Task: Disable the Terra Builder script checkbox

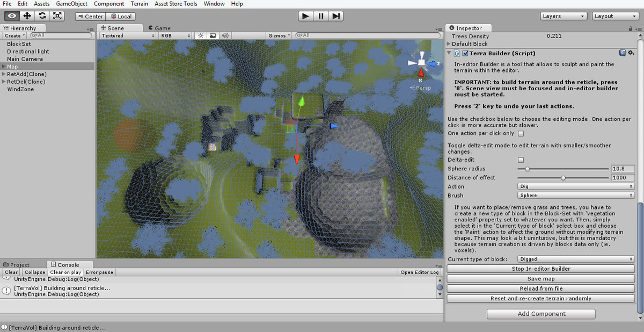Action: [465, 53]
